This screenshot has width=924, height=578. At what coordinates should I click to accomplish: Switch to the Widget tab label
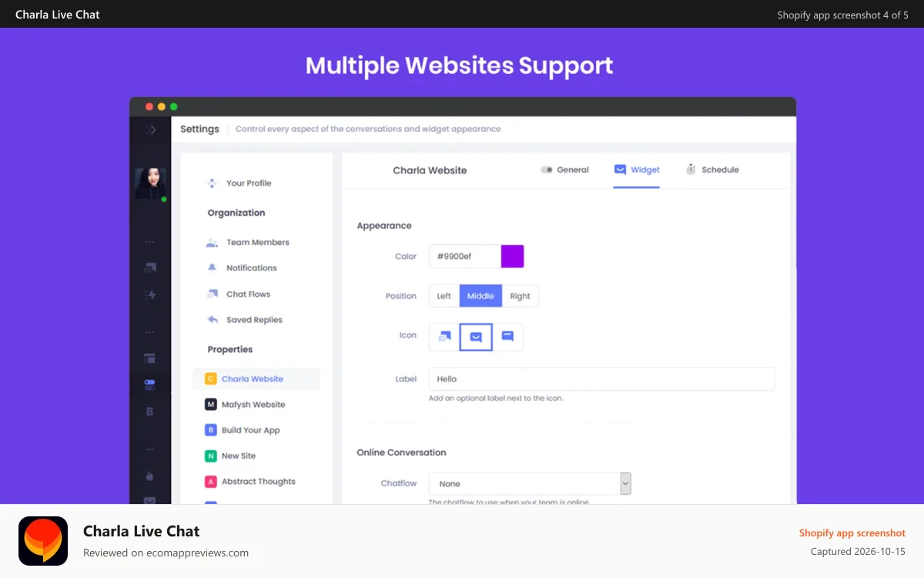pyautogui.click(x=645, y=170)
